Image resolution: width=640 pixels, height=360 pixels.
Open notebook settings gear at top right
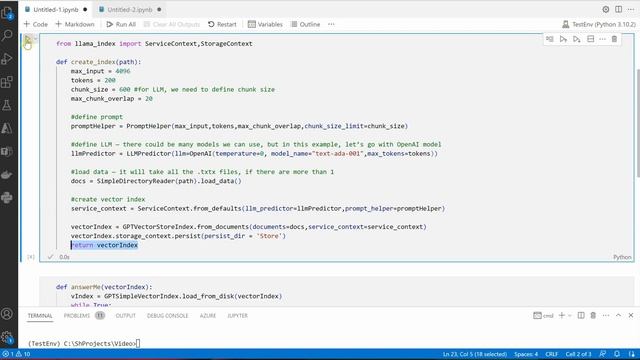(x=606, y=9)
